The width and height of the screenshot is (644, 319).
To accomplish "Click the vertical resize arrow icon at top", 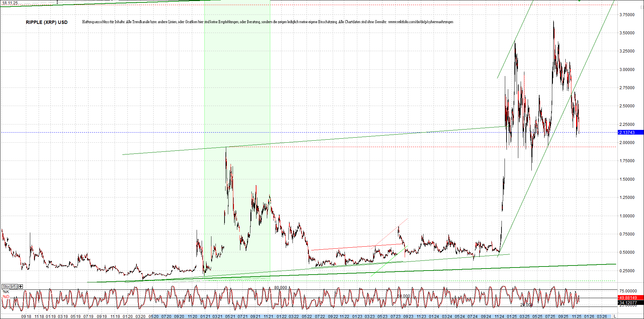I will 57,3.
